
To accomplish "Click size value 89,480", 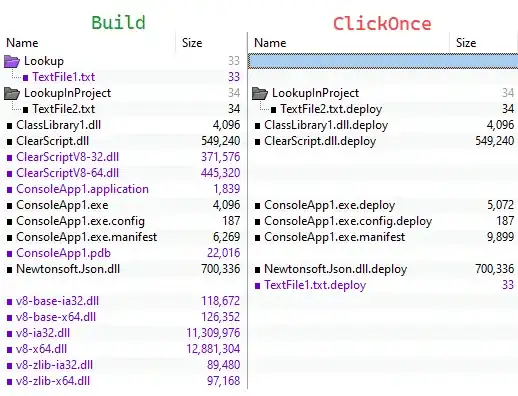I will [224, 365].
